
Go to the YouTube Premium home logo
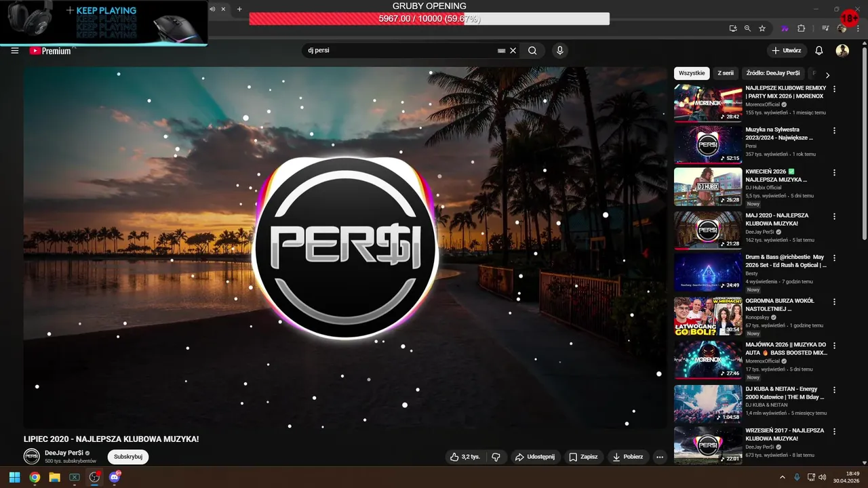click(x=51, y=51)
